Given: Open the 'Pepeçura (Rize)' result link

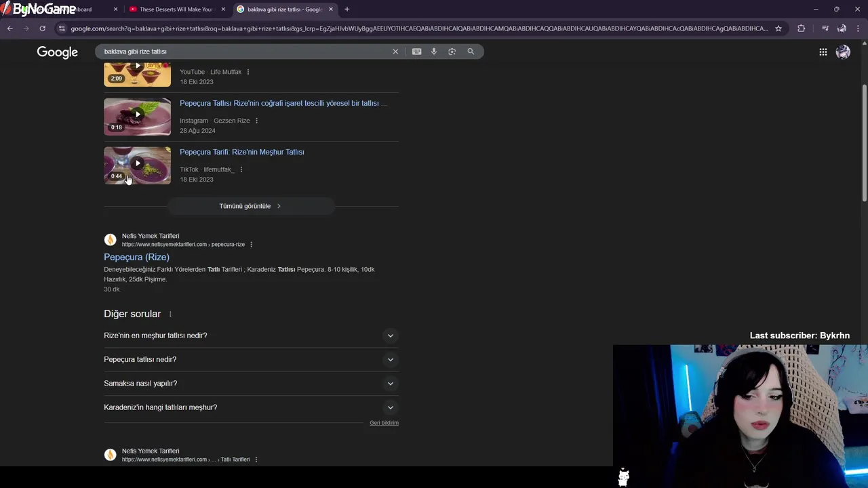Looking at the screenshot, I should click(136, 257).
